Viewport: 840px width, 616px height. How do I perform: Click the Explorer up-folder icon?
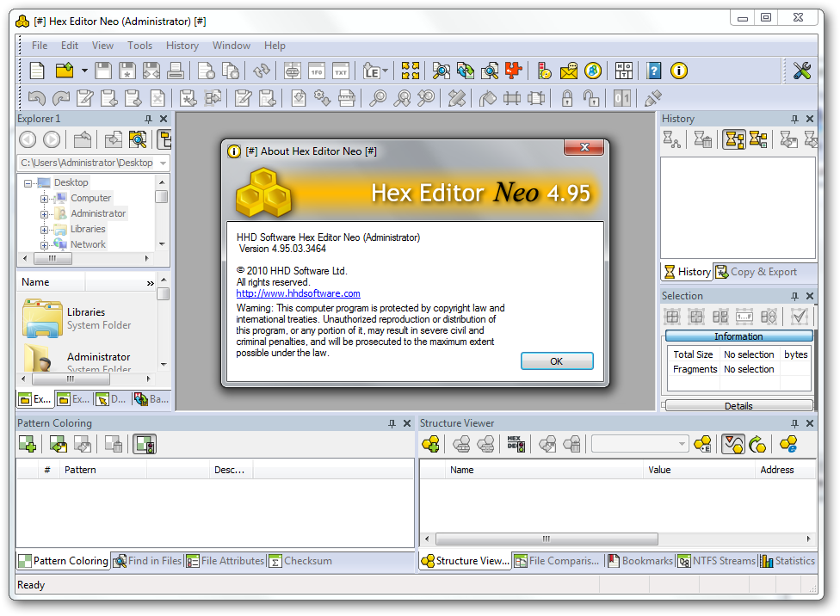[83, 140]
